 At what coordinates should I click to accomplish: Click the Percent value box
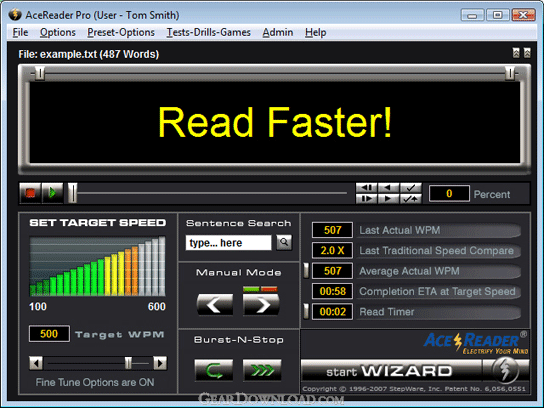[x=449, y=193]
